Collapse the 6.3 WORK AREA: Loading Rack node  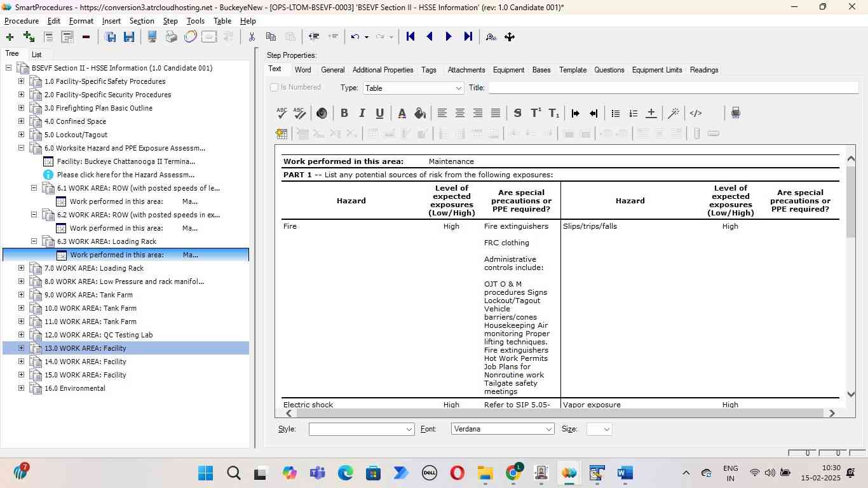tap(34, 241)
